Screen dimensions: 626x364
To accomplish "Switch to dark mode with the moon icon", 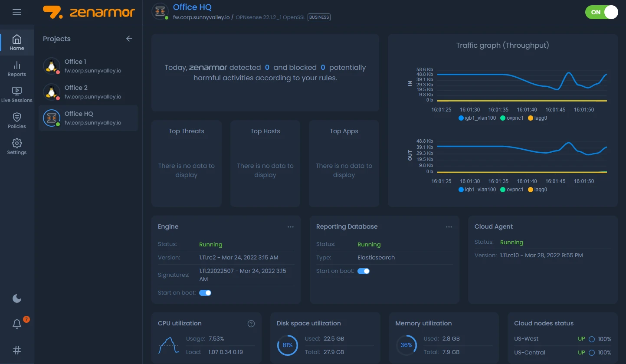I will click(x=17, y=298).
